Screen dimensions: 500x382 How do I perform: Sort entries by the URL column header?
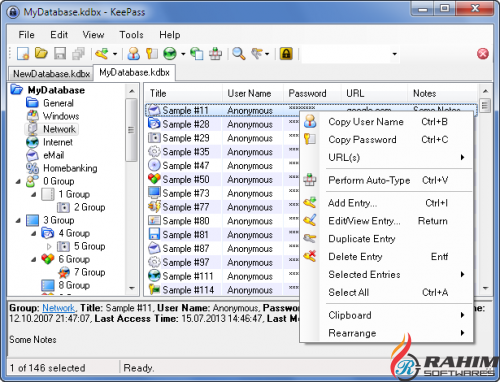(x=374, y=93)
